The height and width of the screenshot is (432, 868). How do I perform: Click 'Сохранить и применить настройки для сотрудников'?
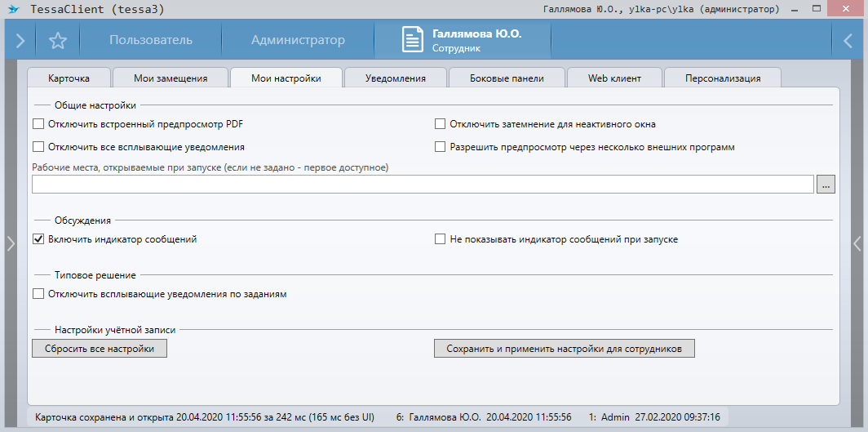pos(565,349)
